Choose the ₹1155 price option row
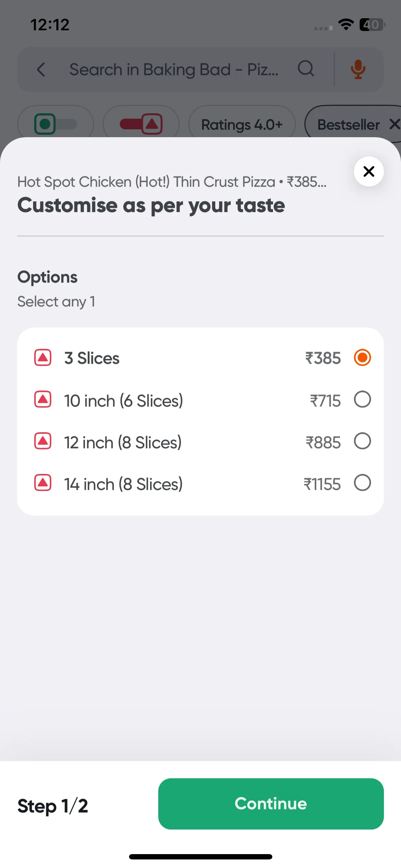The width and height of the screenshot is (401, 868). tap(200, 484)
